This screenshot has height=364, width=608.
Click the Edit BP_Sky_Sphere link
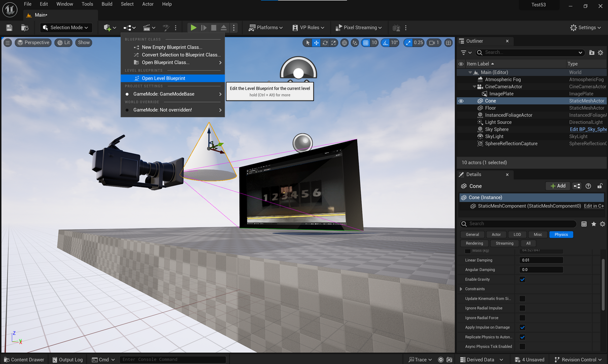click(x=588, y=129)
